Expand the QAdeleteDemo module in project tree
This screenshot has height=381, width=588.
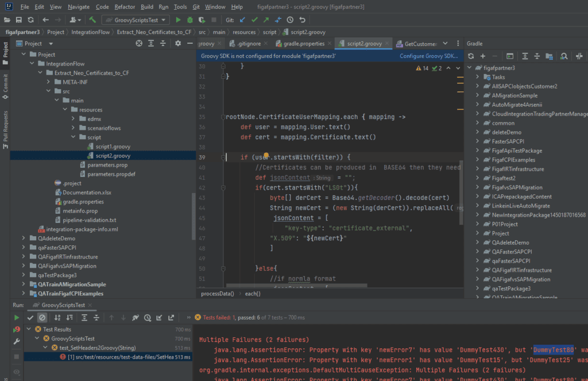24,238
